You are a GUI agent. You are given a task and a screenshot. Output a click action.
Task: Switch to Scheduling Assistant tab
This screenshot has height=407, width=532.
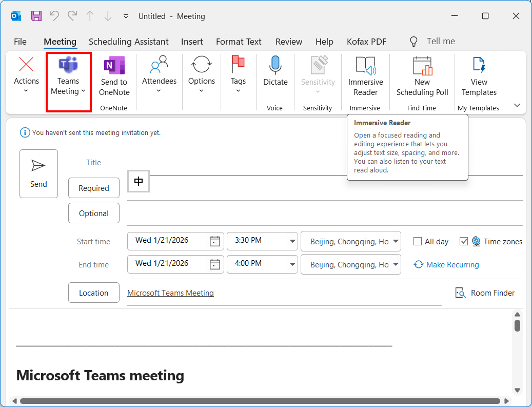pos(128,42)
